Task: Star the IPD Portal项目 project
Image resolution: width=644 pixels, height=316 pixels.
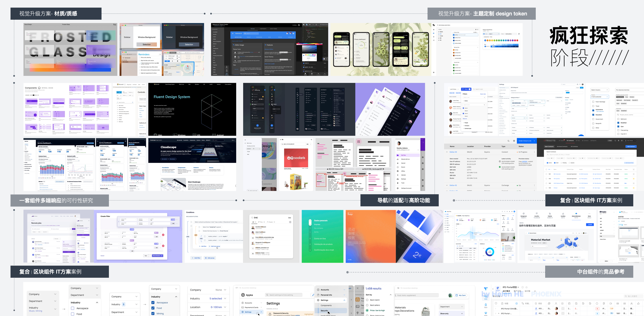Action: pos(527,287)
